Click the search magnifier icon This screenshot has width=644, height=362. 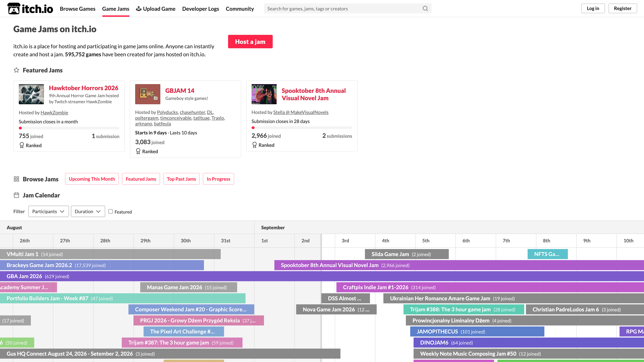pos(425,9)
